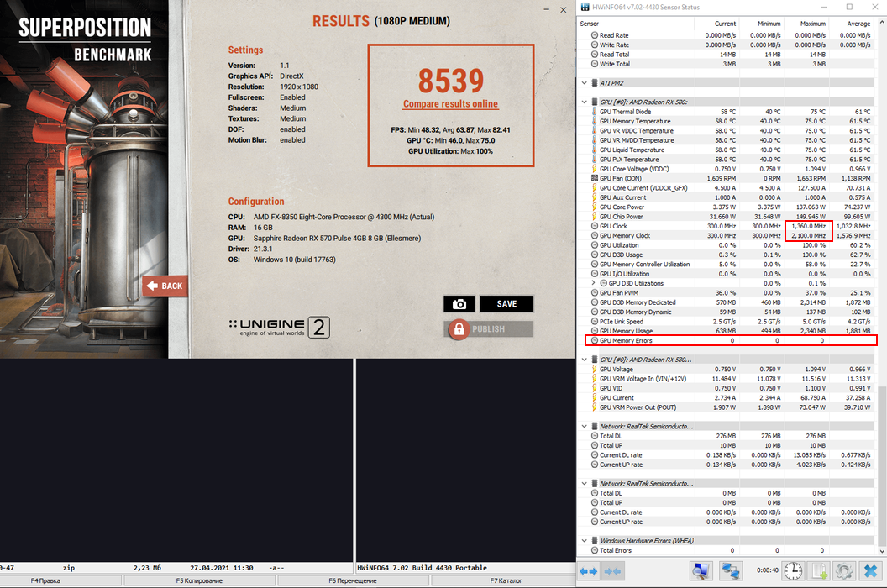Image resolution: width=887 pixels, height=588 pixels.
Task: Reset sensor timer with the clock icon
Action: 793,571
